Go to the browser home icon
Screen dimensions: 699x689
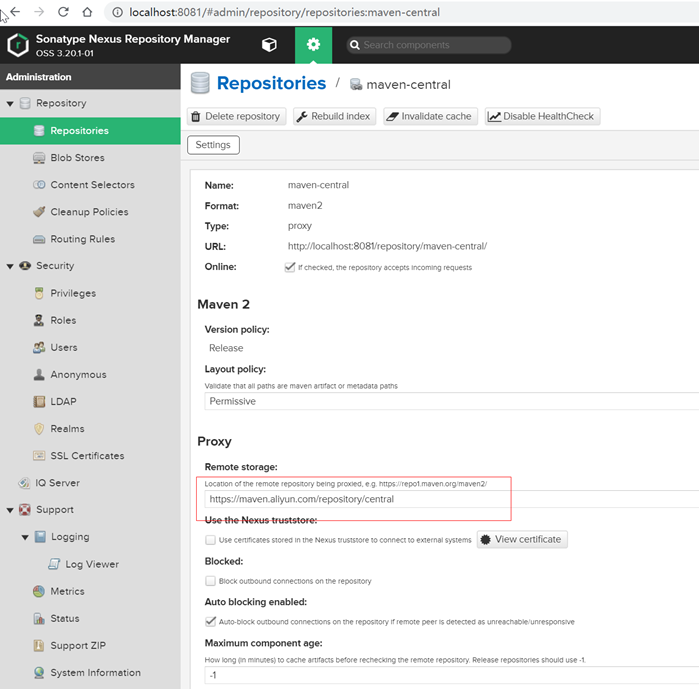click(x=87, y=12)
